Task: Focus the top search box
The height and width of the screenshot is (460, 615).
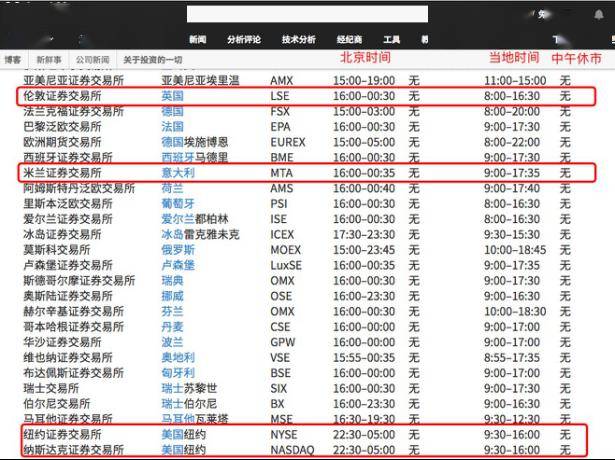Action: pyautogui.click(x=307, y=14)
